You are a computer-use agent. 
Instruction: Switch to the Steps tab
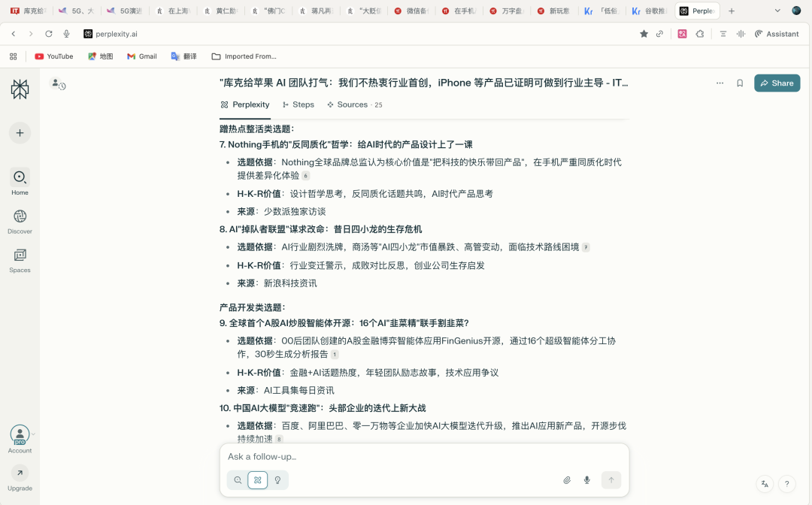pyautogui.click(x=298, y=104)
